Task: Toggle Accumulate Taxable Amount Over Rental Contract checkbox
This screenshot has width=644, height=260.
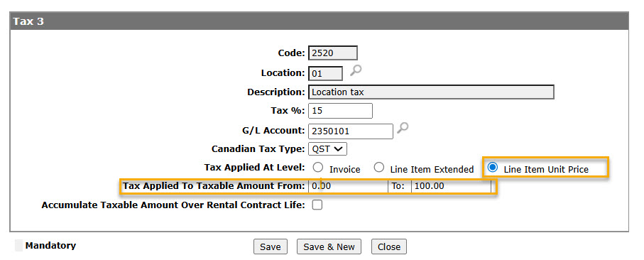Action: coord(317,205)
